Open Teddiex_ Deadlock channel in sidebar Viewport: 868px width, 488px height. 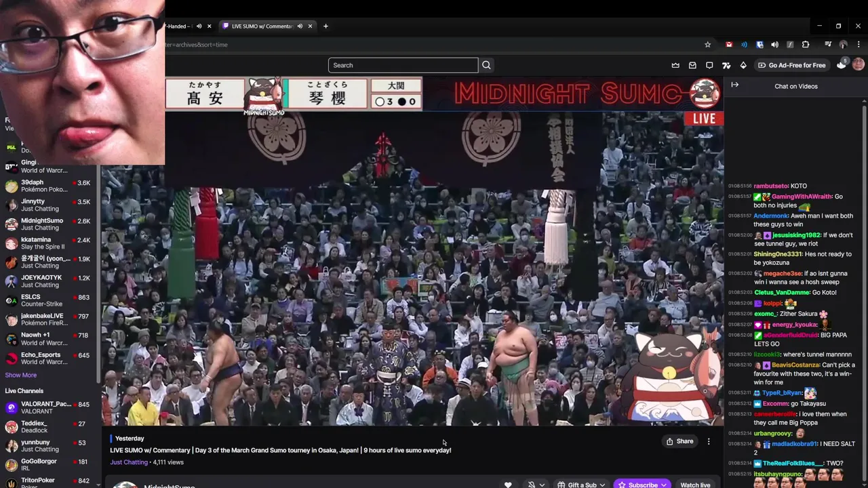[x=49, y=426]
